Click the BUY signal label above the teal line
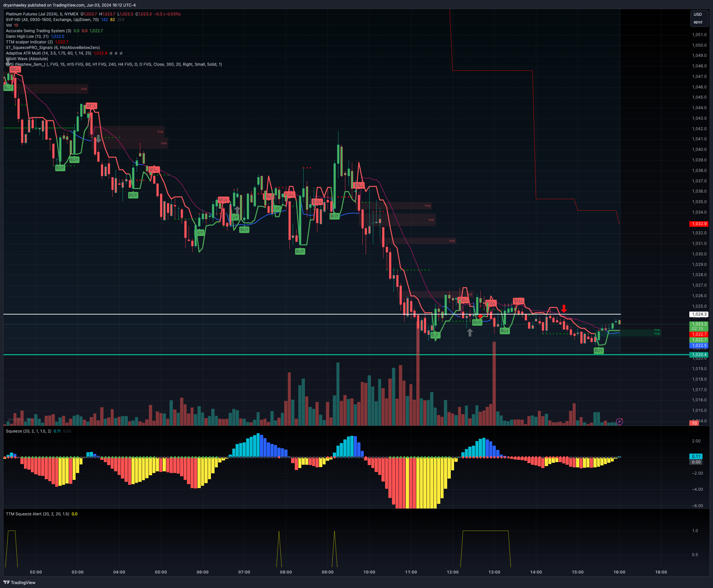Viewport: 713px width, 588px height. pyautogui.click(x=598, y=351)
